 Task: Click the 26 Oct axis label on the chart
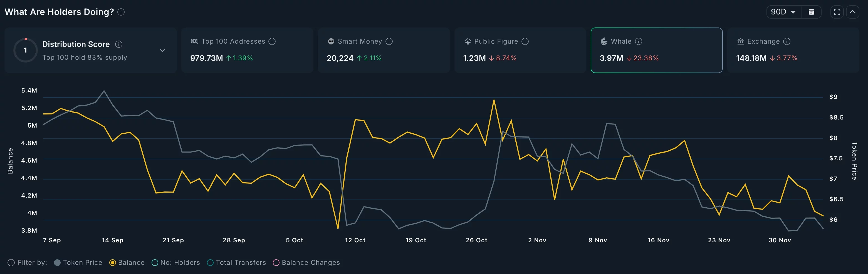point(476,240)
